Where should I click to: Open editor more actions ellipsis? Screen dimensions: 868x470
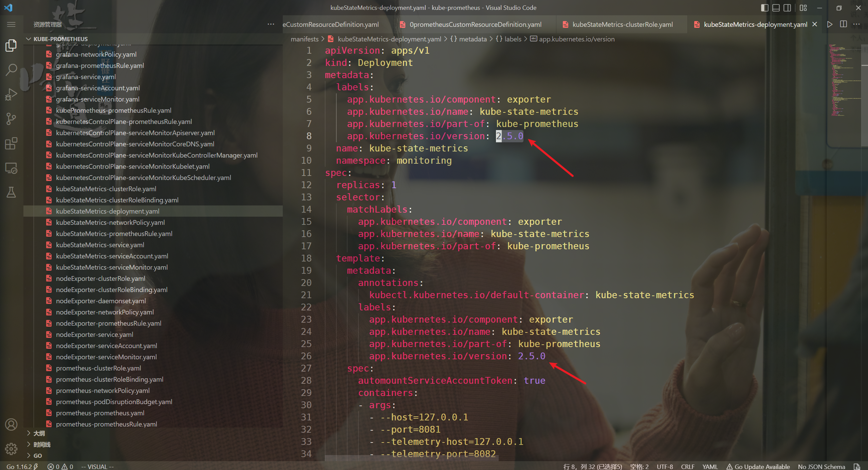coord(857,24)
